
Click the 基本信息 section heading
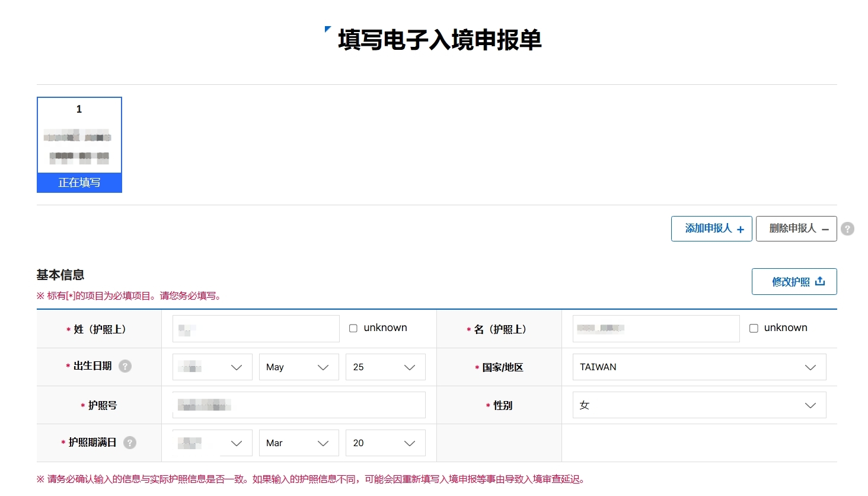pos(60,275)
